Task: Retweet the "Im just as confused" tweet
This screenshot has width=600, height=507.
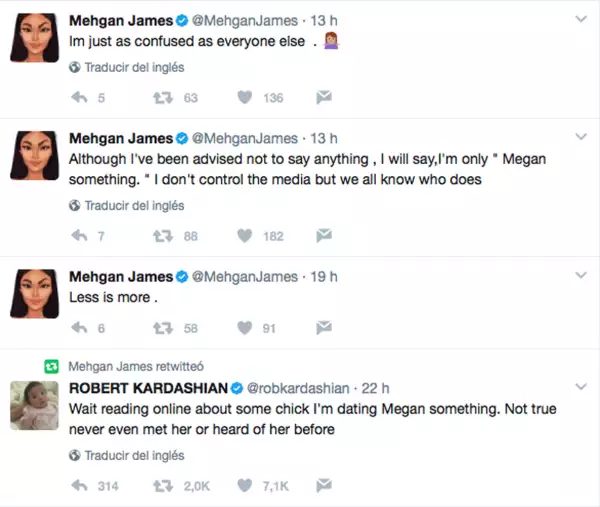Action: point(162,98)
